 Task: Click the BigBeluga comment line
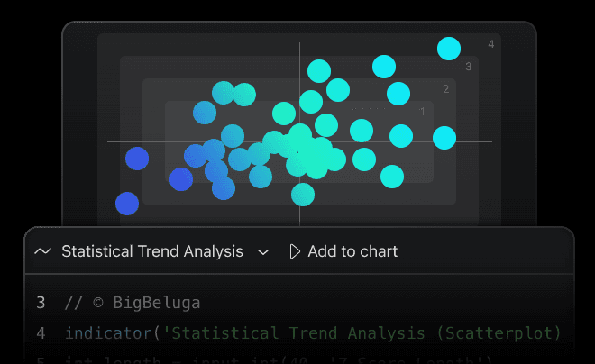133,303
